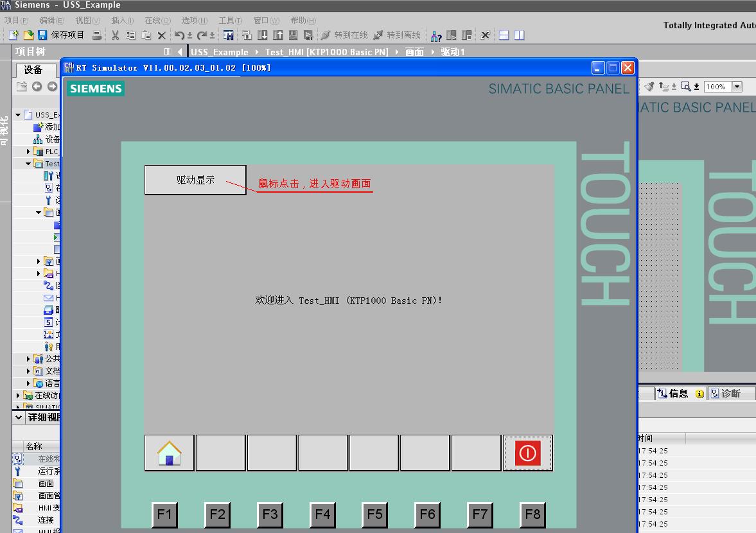Click the new project toolbar icon
Image resolution: width=756 pixels, height=533 pixels.
13,35
